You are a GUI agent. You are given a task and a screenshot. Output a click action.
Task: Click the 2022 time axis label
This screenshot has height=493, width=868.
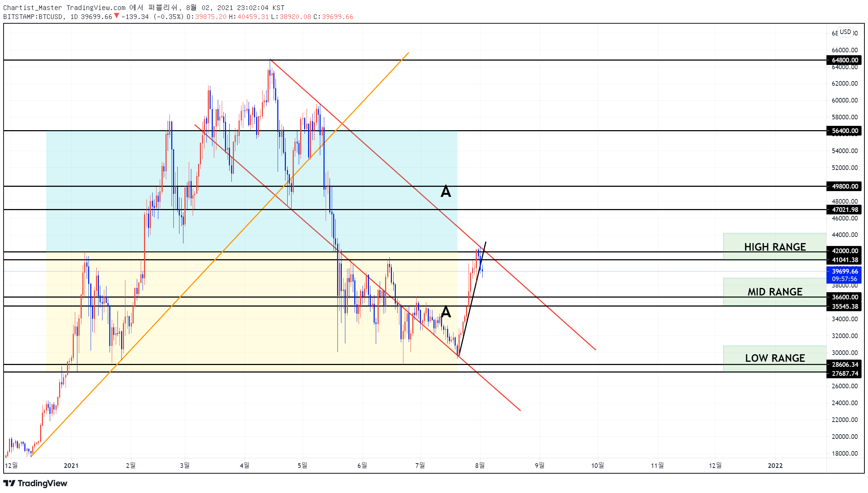[x=775, y=465]
